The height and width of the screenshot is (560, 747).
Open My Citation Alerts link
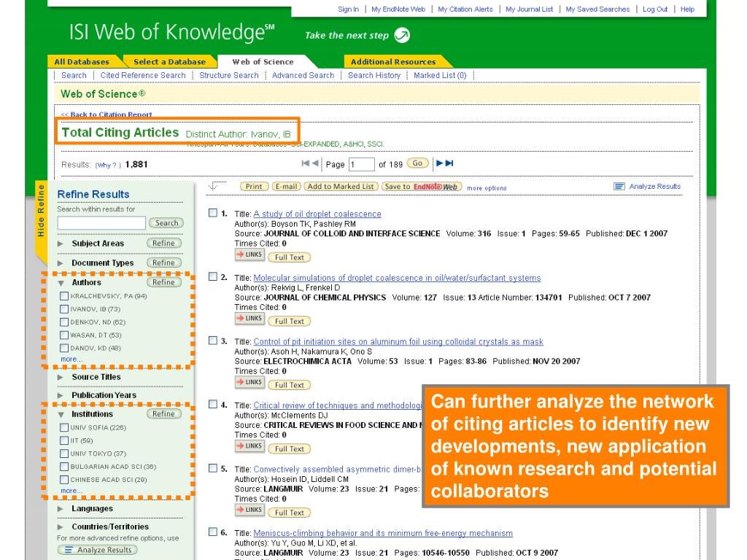tap(465, 9)
